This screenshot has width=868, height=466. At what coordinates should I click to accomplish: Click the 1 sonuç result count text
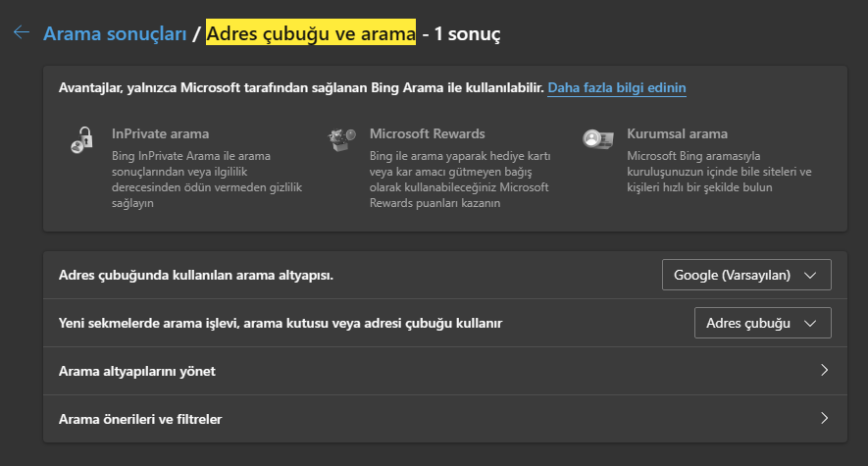tap(467, 33)
